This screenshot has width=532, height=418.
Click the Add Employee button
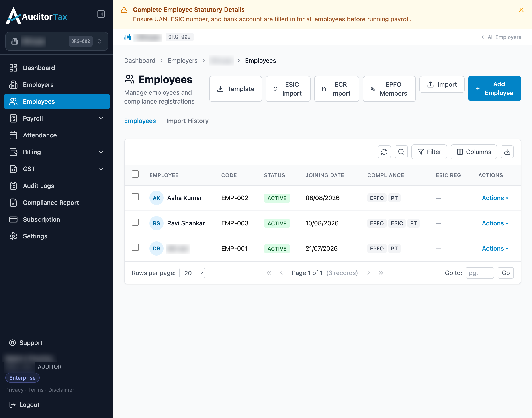click(495, 89)
